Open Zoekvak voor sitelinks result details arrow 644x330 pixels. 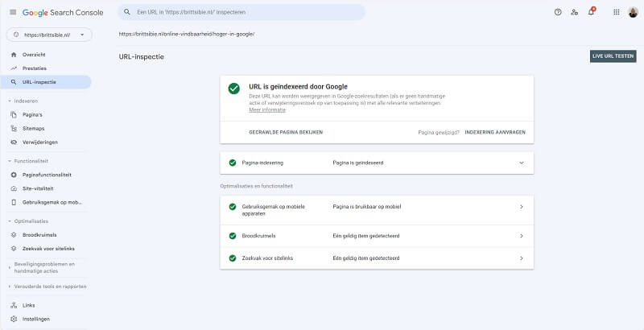click(521, 258)
